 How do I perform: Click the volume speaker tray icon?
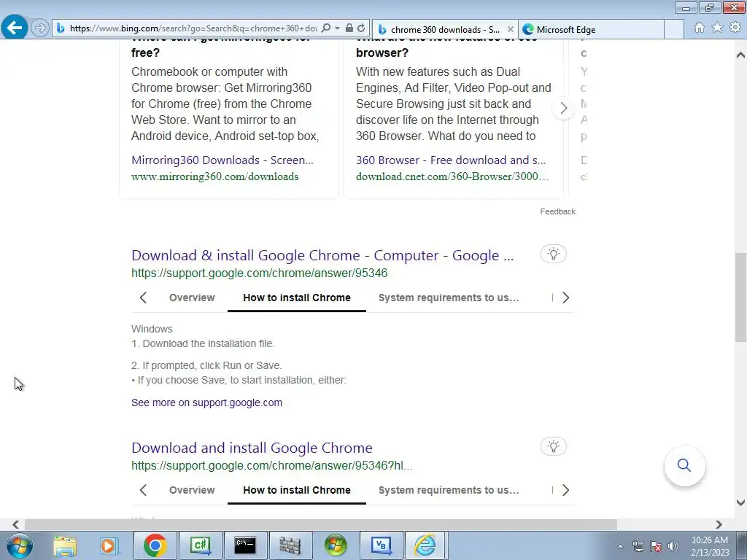(673, 547)
